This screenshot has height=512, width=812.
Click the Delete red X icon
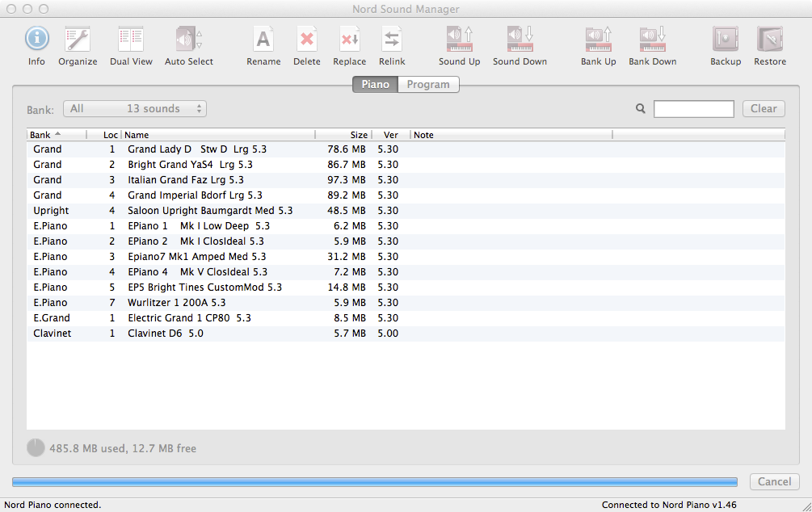pyautogui.click(x=306, y=40)
